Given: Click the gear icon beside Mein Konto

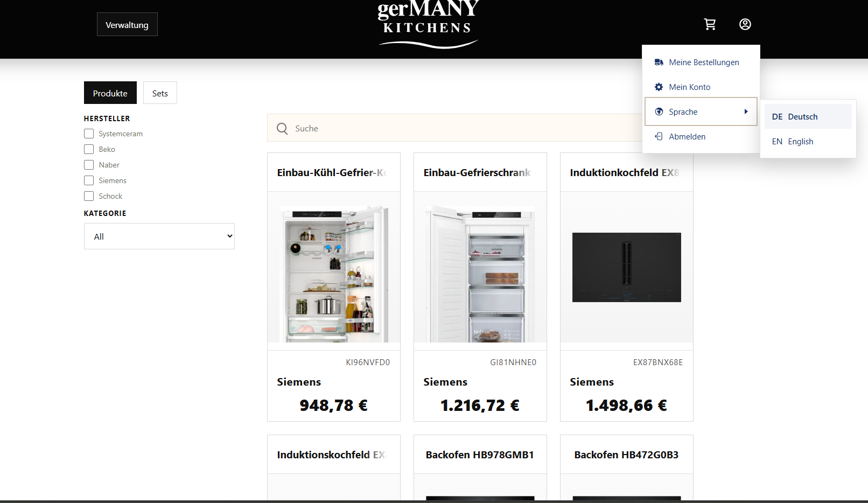Looking at the screenshot, I should pyautogui.click(x=659, y=87).
